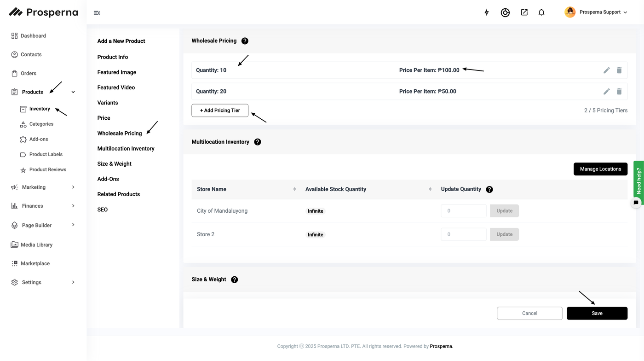Click the Size & Weight help icon
This screenshot has width=644, height=361.
(x=235, y=279)
